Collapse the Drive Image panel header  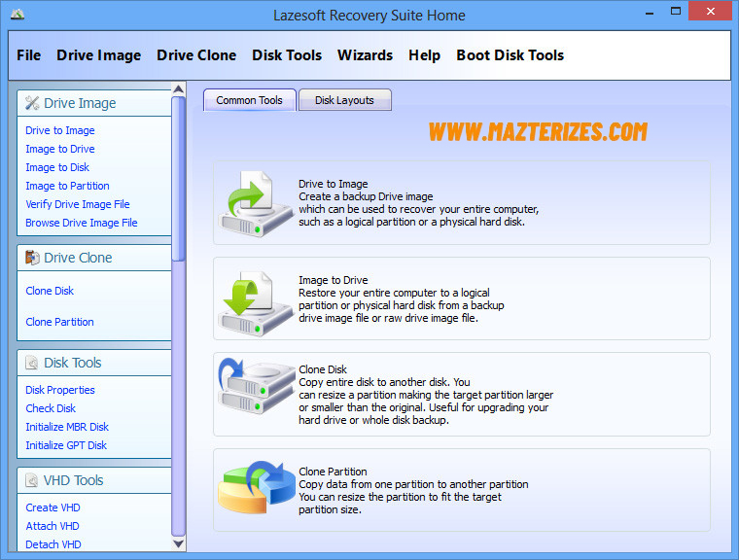point(94,103)
